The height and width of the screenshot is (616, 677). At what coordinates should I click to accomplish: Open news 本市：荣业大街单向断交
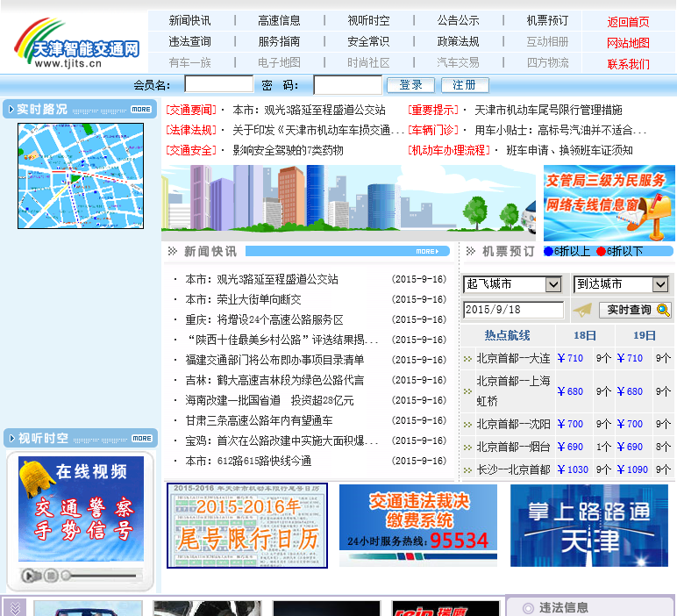243,299
